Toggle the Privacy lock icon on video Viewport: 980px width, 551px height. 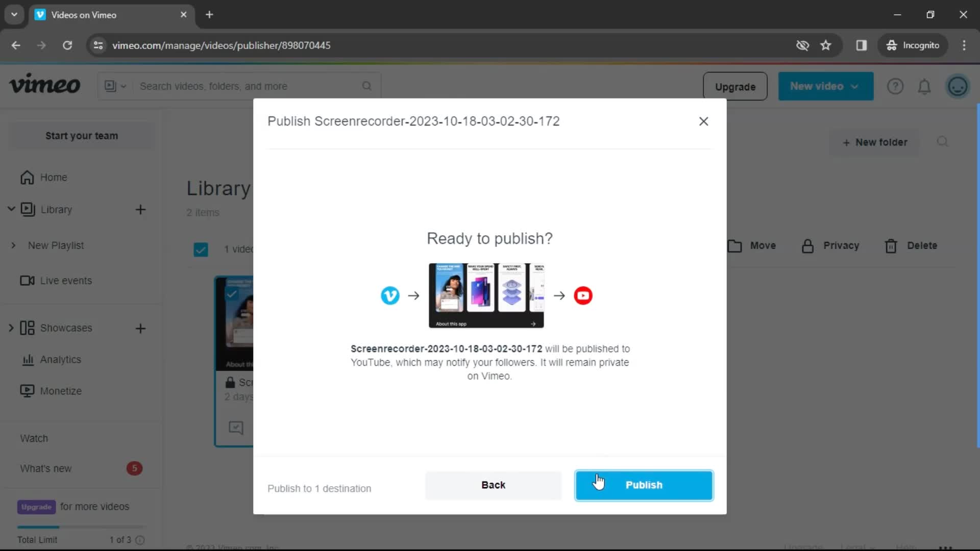(229, 382)
